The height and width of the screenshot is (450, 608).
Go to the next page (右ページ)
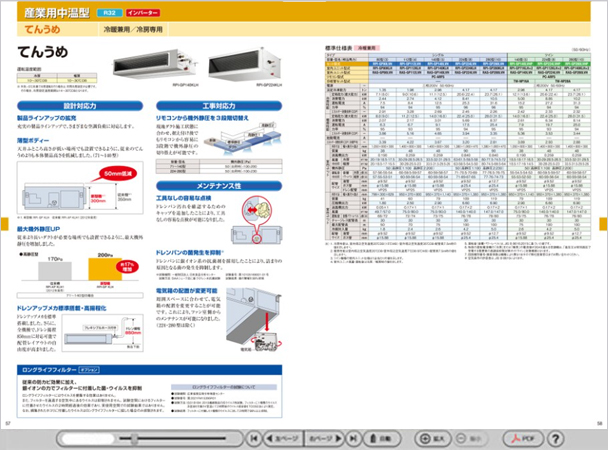tap(325, 438)
